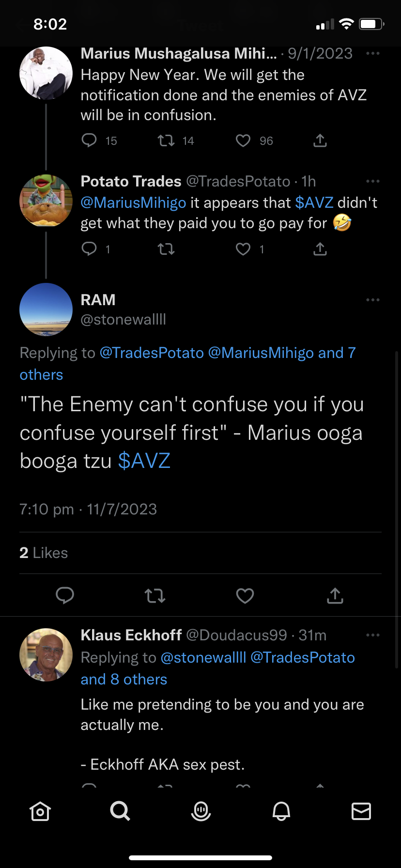This screenshot has width=401, height=868.
Task: Open RAM's profile picture
Action: 46,310
